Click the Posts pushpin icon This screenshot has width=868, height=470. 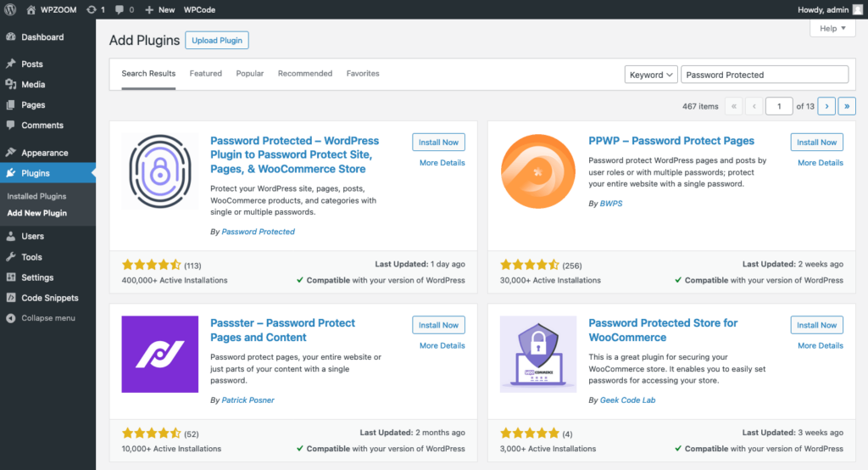point(10,64)
